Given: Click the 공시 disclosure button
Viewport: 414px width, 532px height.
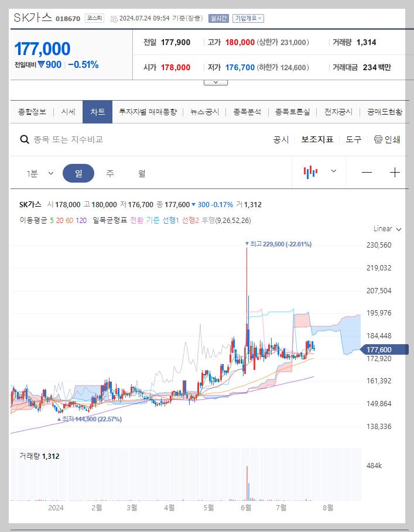Looking at the screenshot, I should click(x=281, y=139).
